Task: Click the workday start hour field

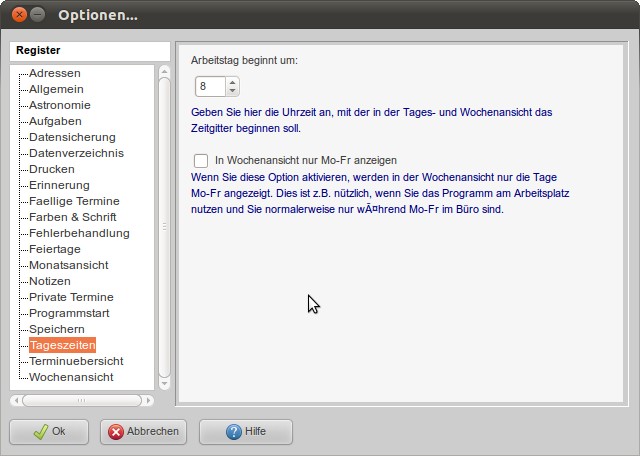Action: tap(211, 87)
